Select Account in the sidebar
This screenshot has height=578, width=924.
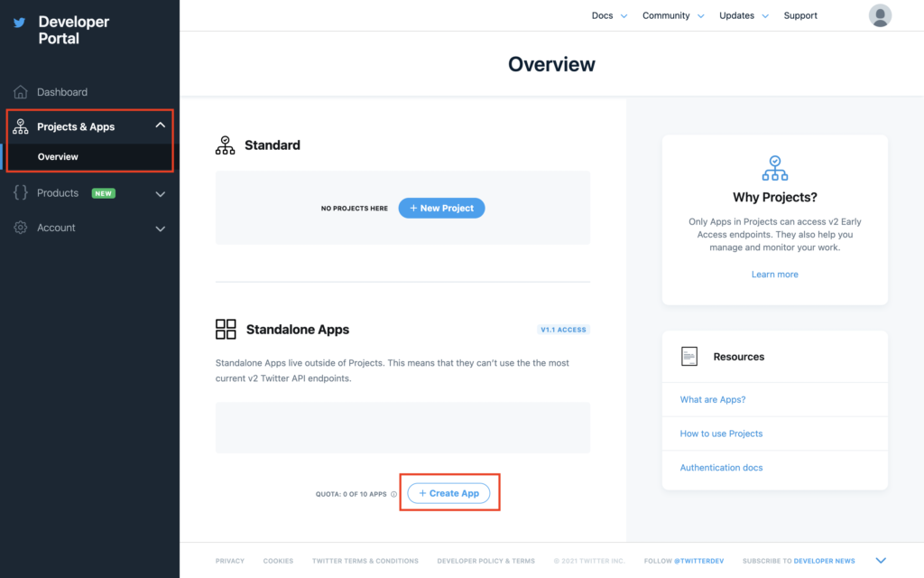[56, 228]
